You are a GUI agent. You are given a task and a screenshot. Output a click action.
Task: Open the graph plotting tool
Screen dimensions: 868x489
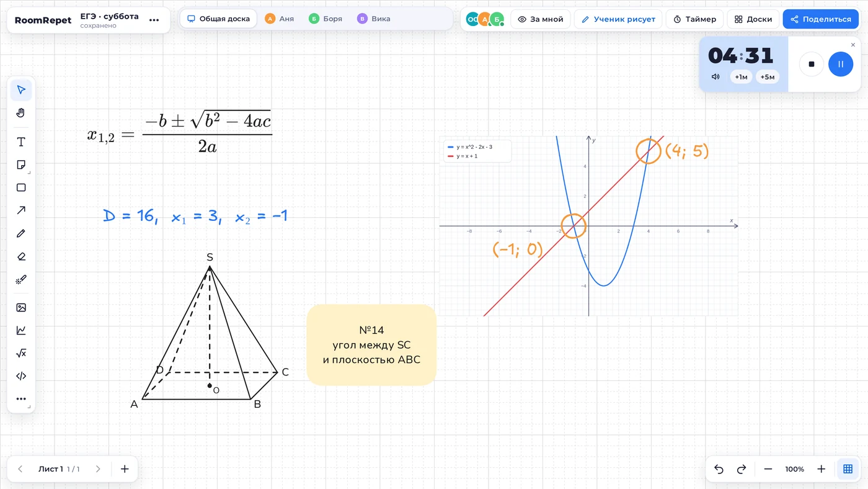click(21, 330)
